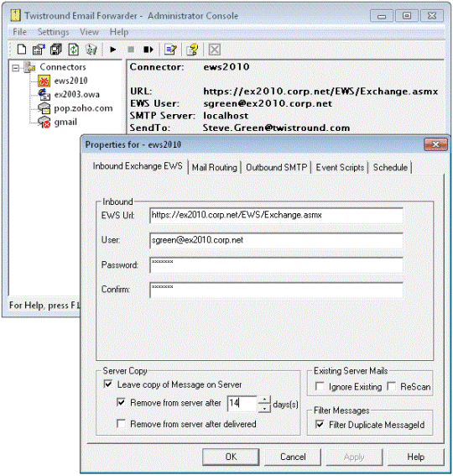Toggle Leave copy of Message on Server
Viewport: 453px width, 476px height.
[x=108, y=384]
